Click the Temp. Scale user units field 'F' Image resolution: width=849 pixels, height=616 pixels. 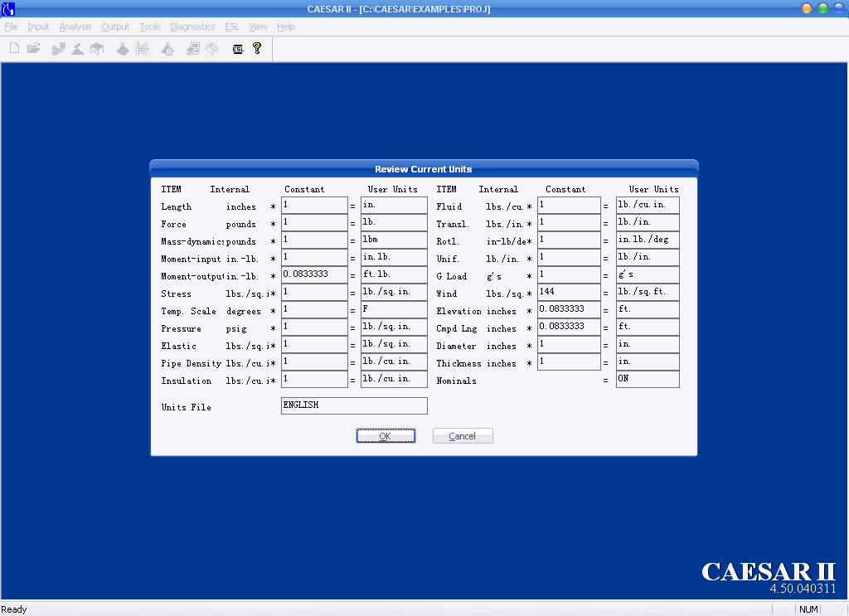394,309
